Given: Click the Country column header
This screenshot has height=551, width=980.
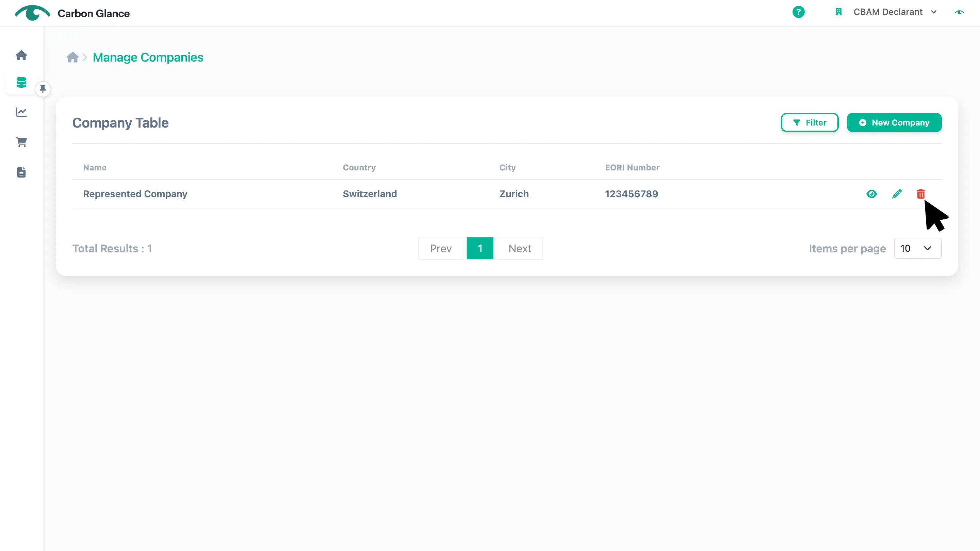Looking at the screenshot, I should [x=359, y=168].
